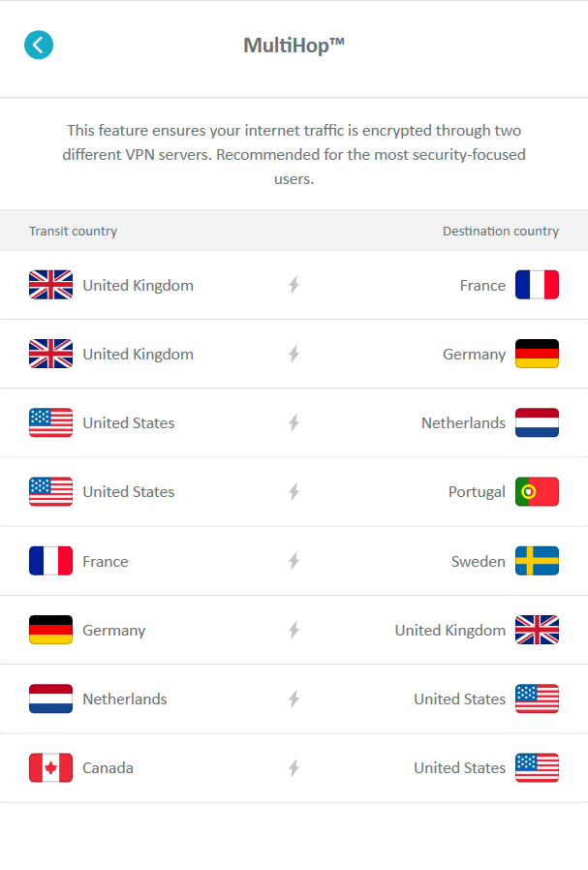
Task: Choose Netherlands transit country label
Action: tap(124, 699)
